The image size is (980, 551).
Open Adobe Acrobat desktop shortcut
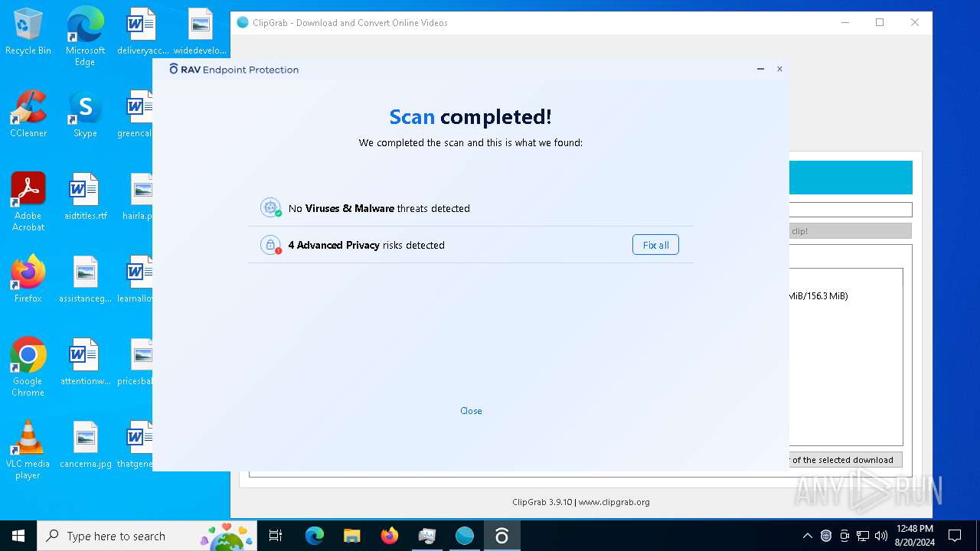[x=28, y=201]
